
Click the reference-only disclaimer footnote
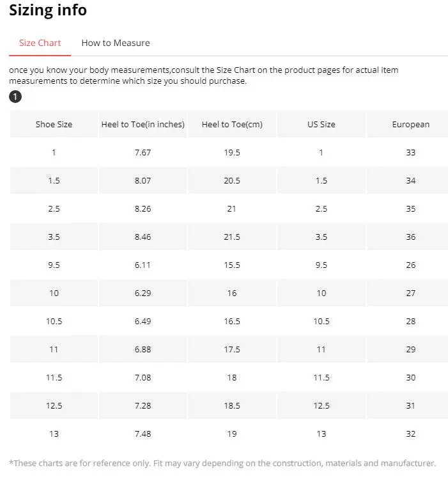[222, 463]
